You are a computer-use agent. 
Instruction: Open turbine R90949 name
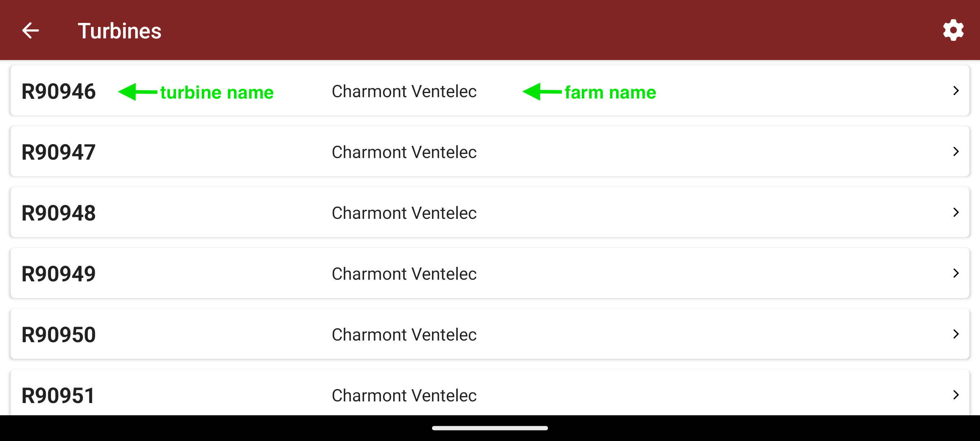coord(58,274)
